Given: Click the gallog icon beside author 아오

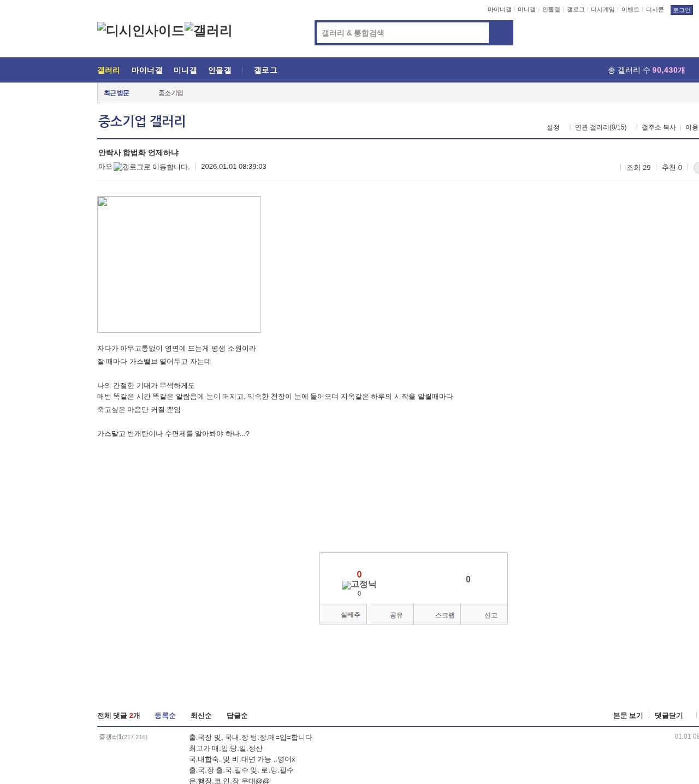Looking at the screenshot, I should pyautogui.click(x=151, y=167).
